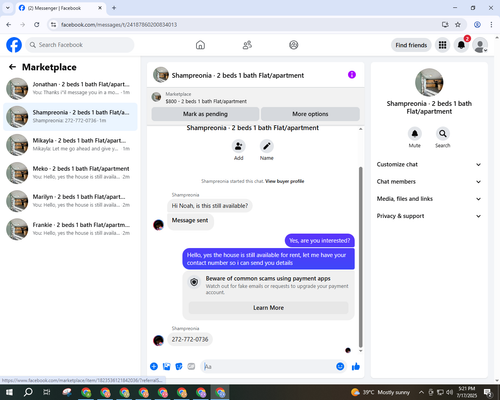Image resolution: width=500 pixels, height=400 pixels.
Task: Click the Marketplace listing thumbnail in header
Action: [x=156, y=97]
